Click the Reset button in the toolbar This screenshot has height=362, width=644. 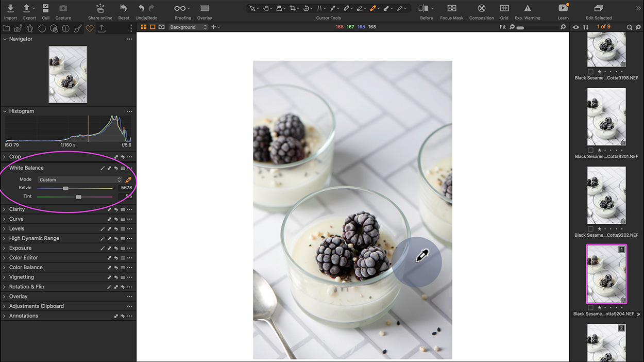123,8
